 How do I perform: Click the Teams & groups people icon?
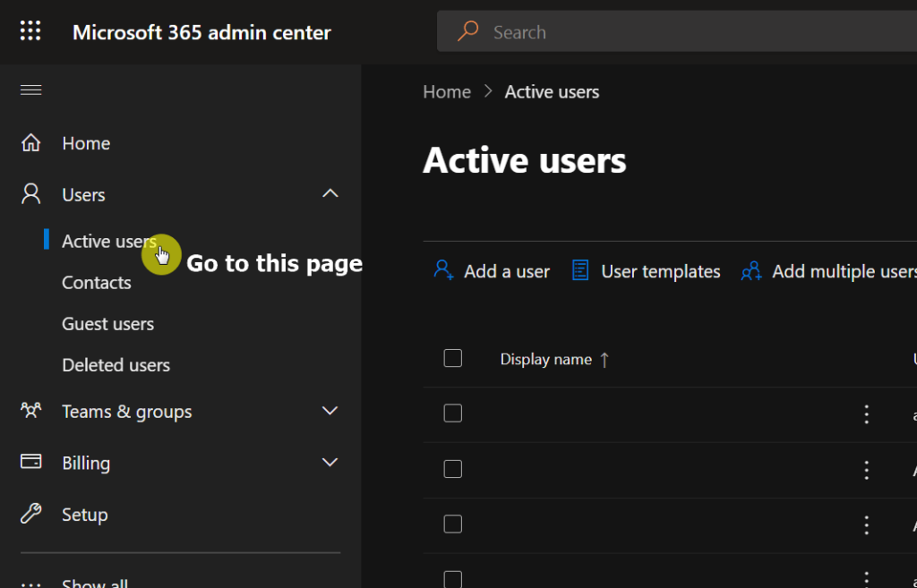click(x=31, y=410)
